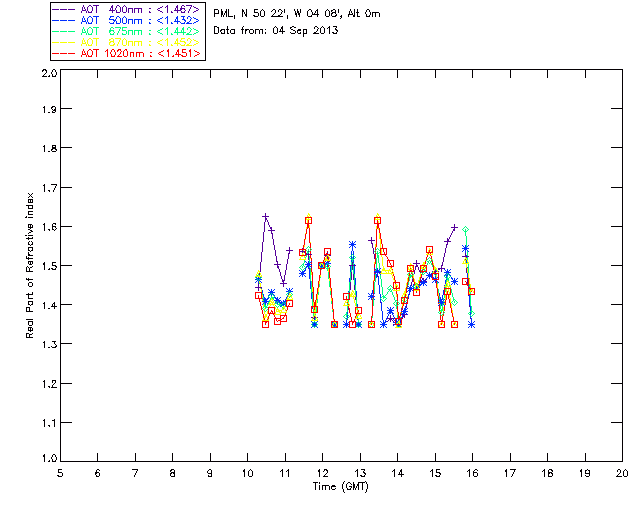640x512 pixels.
Task: Select the AOT 870nm legend entry
Action: pos(127,42)
